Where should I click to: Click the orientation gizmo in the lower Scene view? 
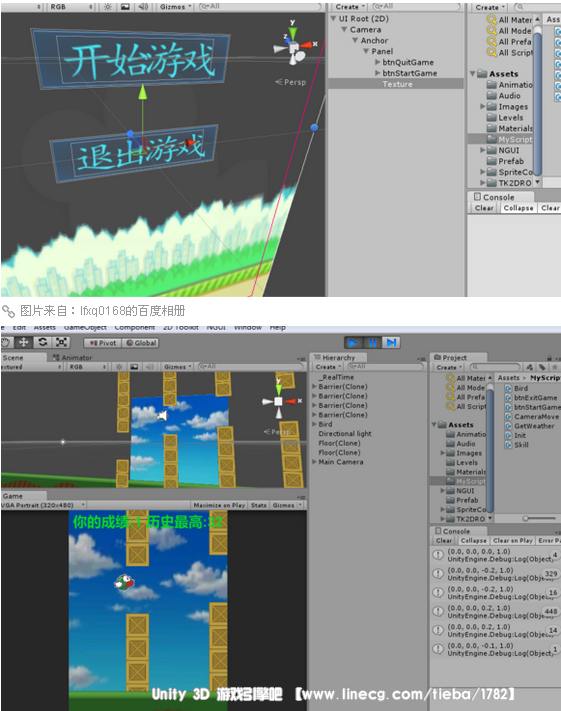tap(278, 401)
